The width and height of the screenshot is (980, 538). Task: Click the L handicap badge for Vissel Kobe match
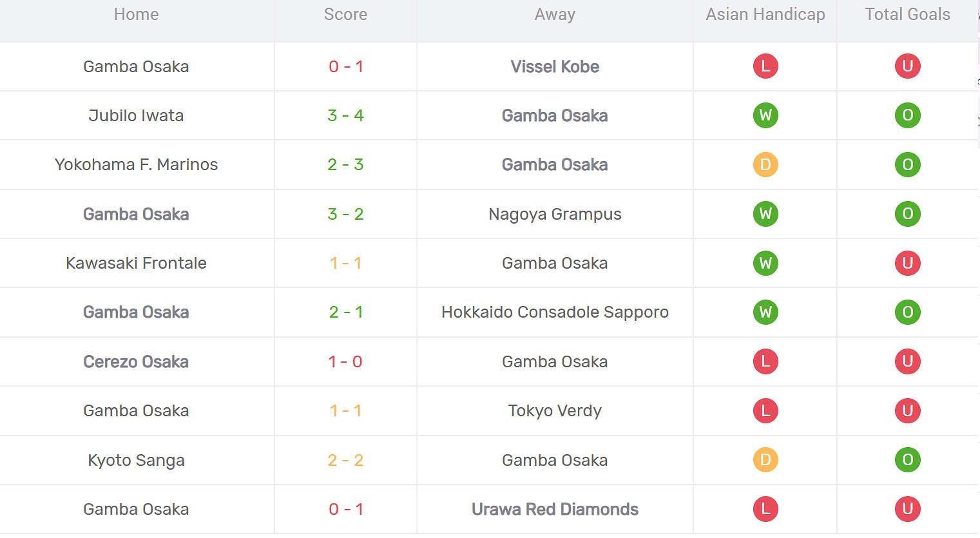click(x=765, y=66)
